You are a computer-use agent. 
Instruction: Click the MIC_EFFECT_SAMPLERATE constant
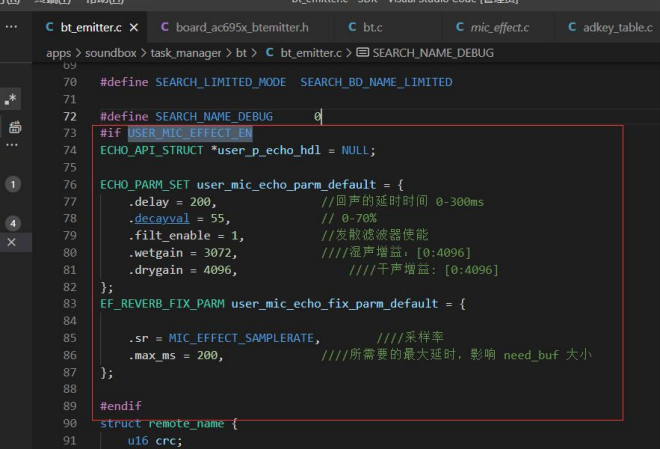(x=241, y=338)
